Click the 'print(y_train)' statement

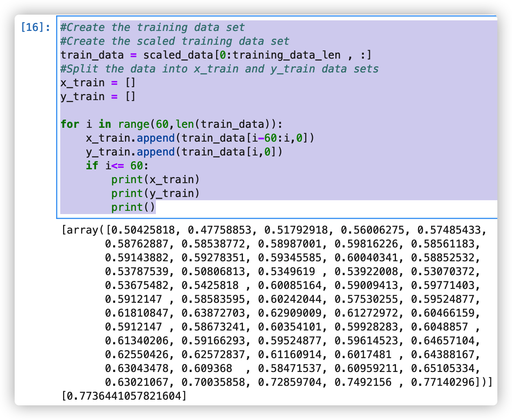[x=155, y=193]
